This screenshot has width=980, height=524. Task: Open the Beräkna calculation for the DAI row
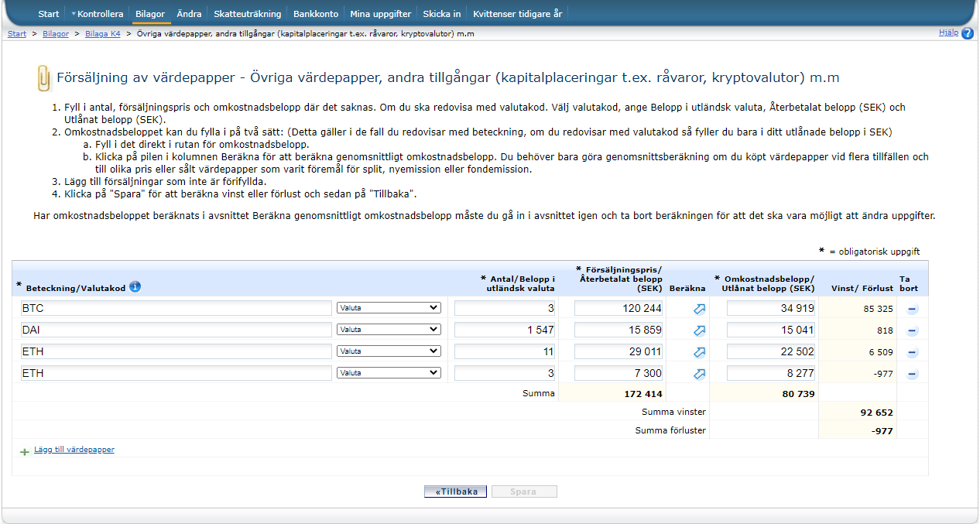pyautogui.click(x=699, y=330)
